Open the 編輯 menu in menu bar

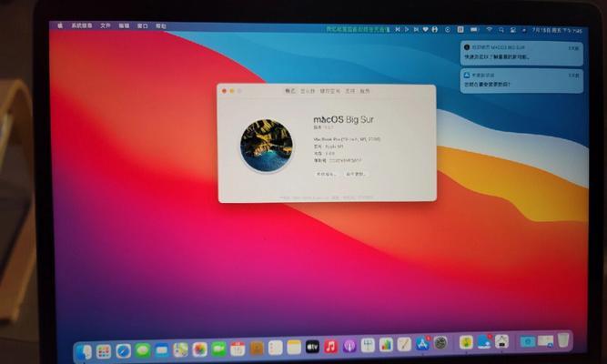tap(124, 26)
